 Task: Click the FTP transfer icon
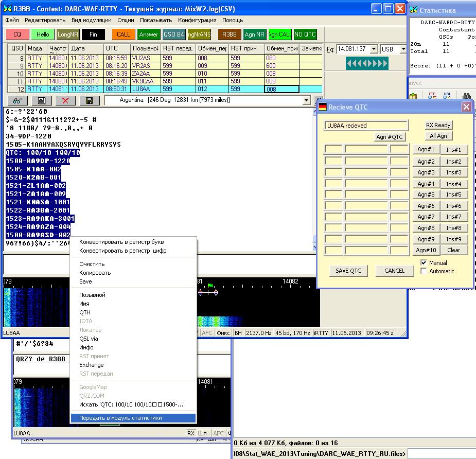coord(432,96)
